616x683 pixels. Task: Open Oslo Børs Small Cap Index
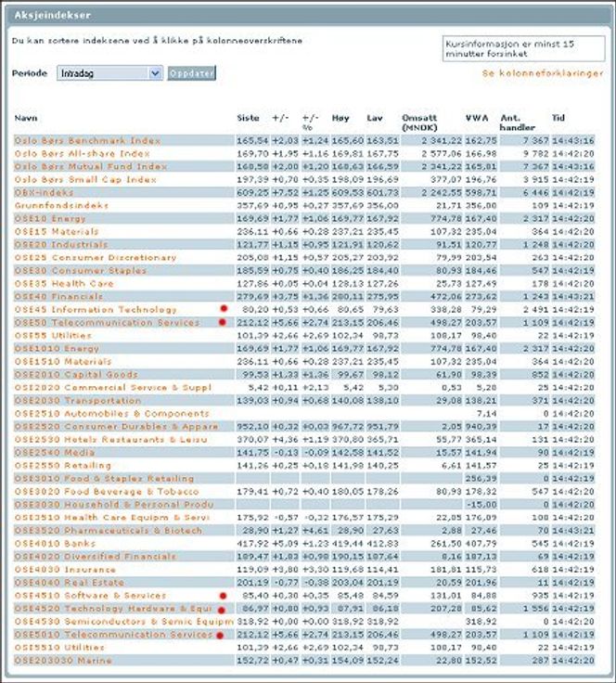pos(85,179)
